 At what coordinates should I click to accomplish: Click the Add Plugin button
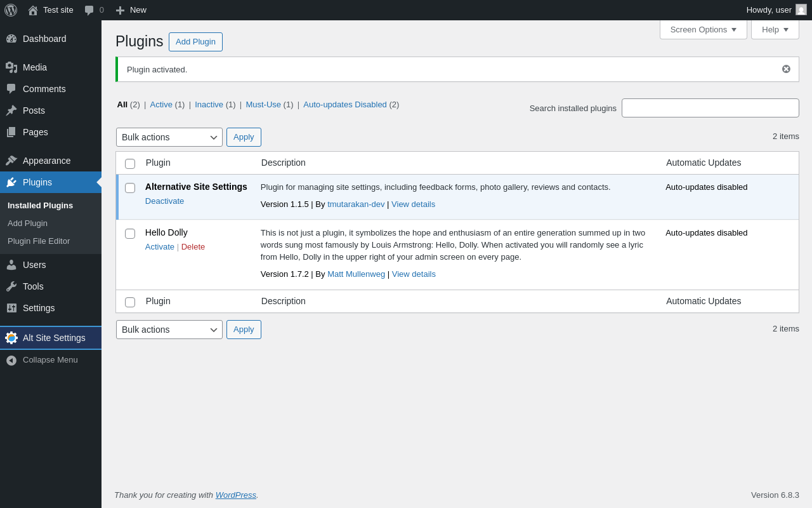point(195,42)
